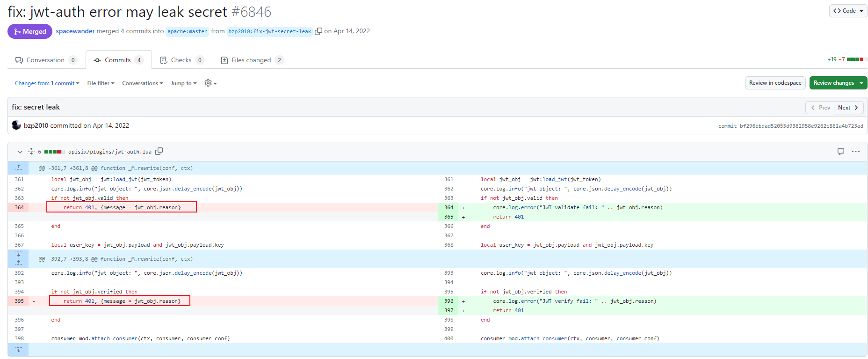Open the Code dropdown button
This screenshot has width=868, height=359.
[848, 11]
